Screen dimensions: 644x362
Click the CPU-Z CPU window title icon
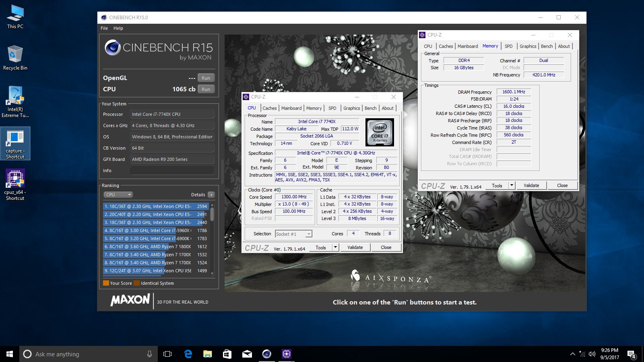point(246,97)
